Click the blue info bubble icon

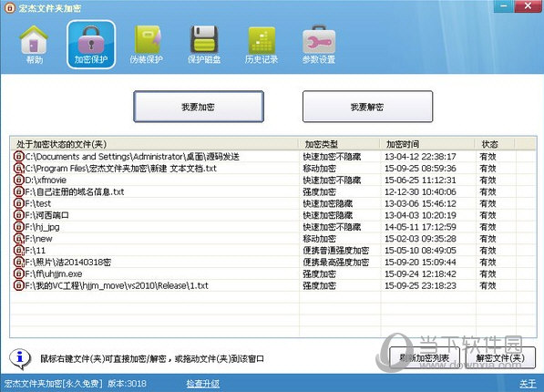pos(20,358)
